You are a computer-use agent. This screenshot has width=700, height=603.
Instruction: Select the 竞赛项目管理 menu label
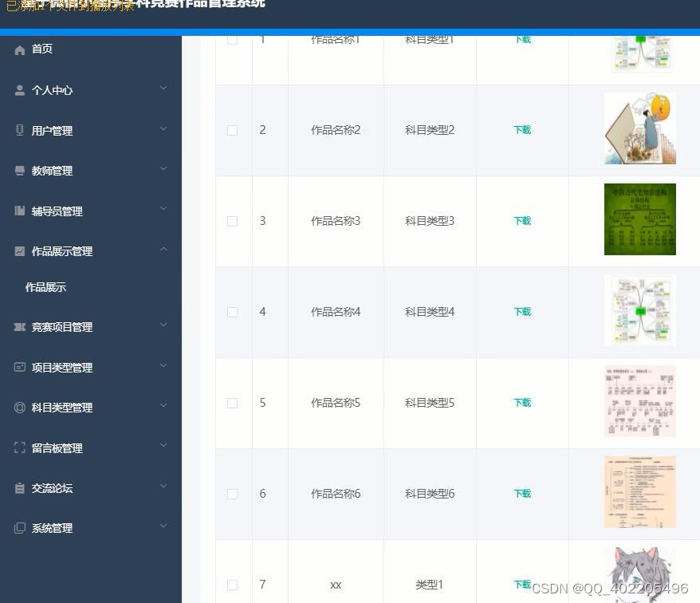tap(62, 327)
